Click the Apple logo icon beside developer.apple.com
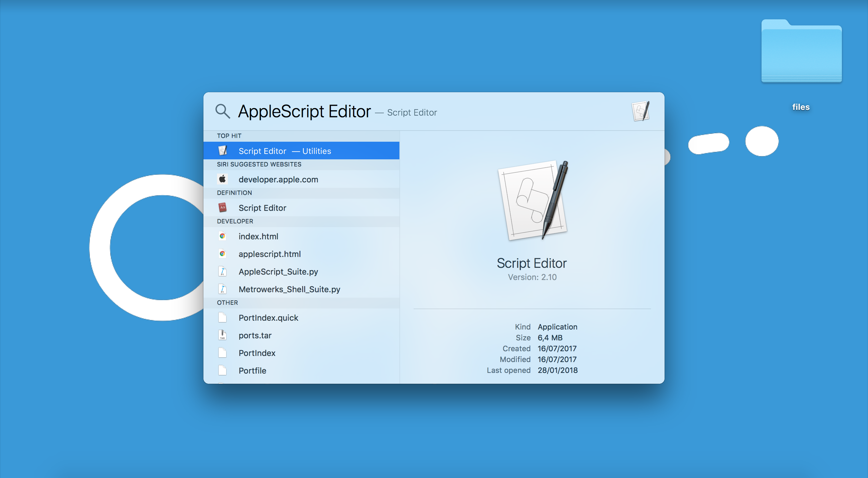This screenshot has height=478, width=868. pyautogui.click(x=222, y=179)
